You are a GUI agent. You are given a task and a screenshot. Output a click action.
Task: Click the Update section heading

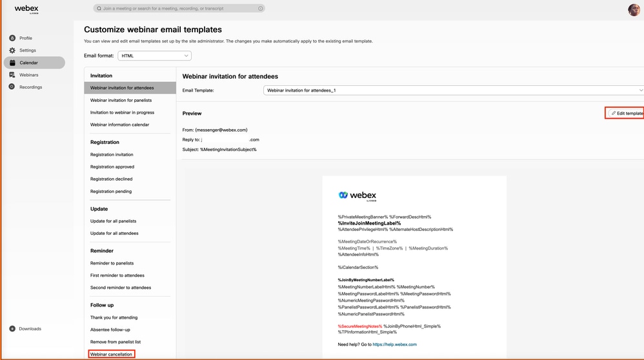(x=99, y=209)
